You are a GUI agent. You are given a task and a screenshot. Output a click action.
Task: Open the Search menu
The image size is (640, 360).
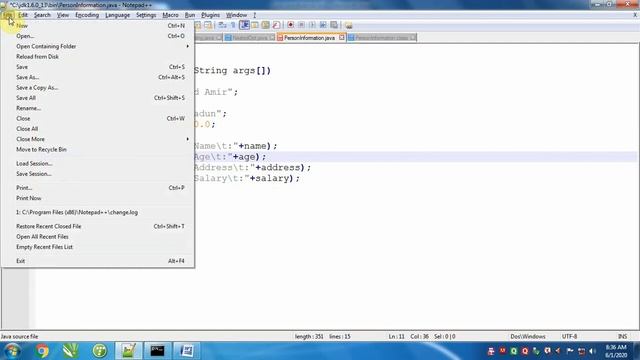(42, 15)
